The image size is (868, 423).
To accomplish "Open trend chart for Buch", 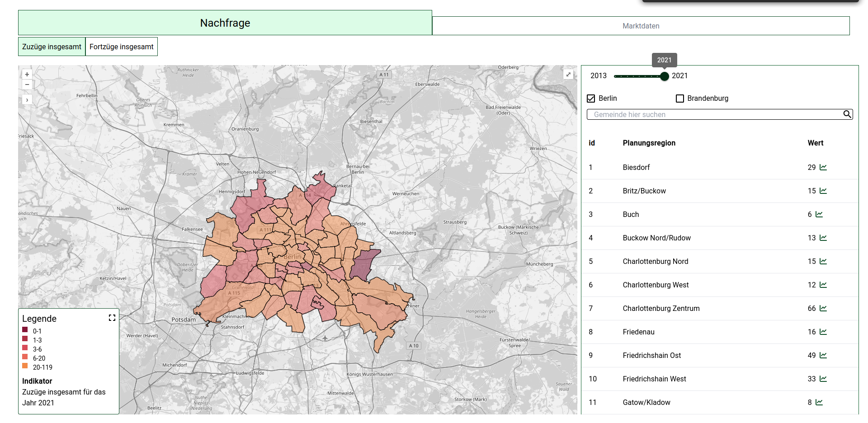I will click(819, 214).
